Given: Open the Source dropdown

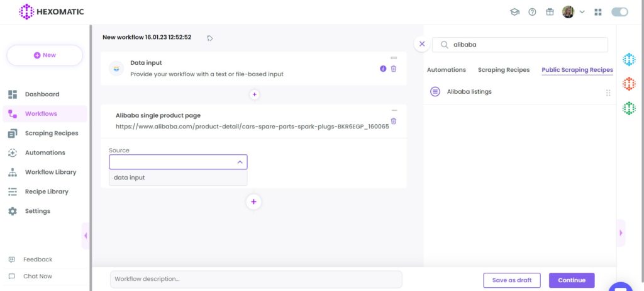Looking at the screenshot, I should [178, 162].
